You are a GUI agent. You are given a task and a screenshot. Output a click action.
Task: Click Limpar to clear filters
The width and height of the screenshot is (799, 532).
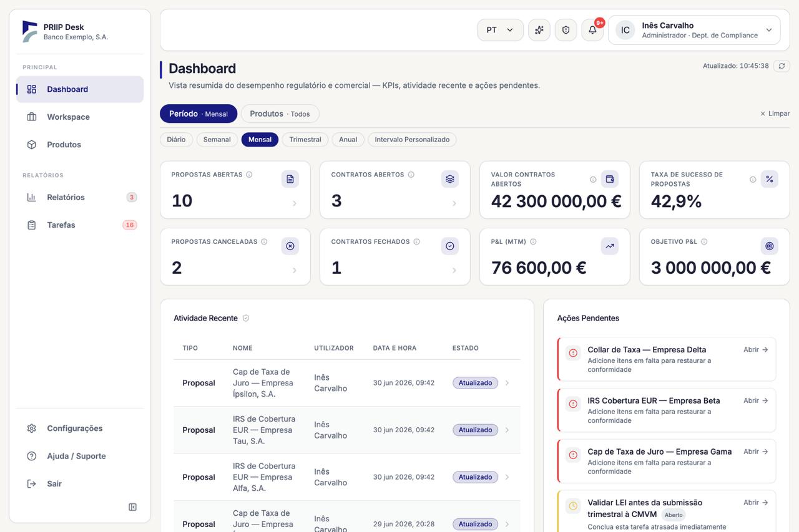point(775,114)
